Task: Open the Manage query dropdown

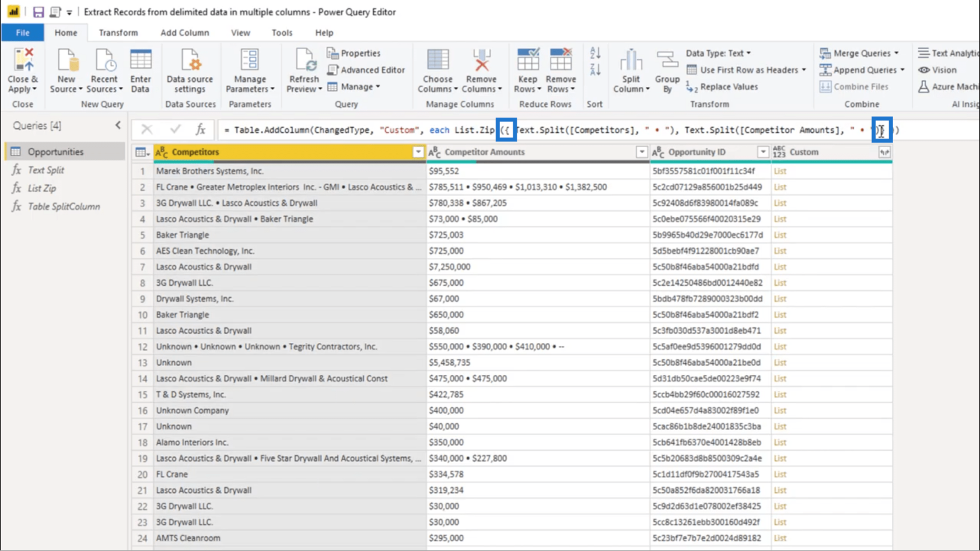Action: 353,87
